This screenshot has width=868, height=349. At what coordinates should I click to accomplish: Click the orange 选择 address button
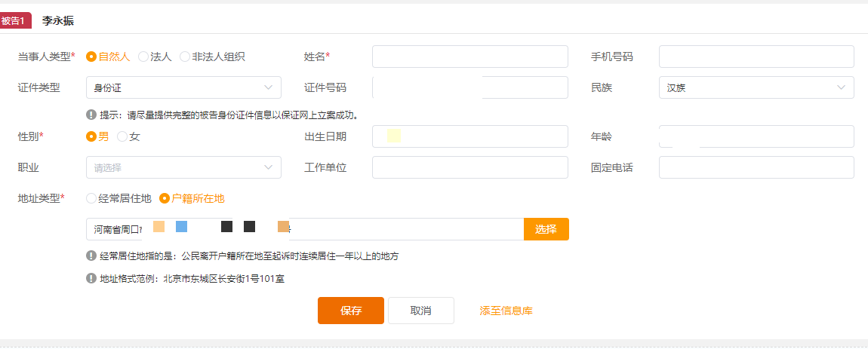pos(546,229)
